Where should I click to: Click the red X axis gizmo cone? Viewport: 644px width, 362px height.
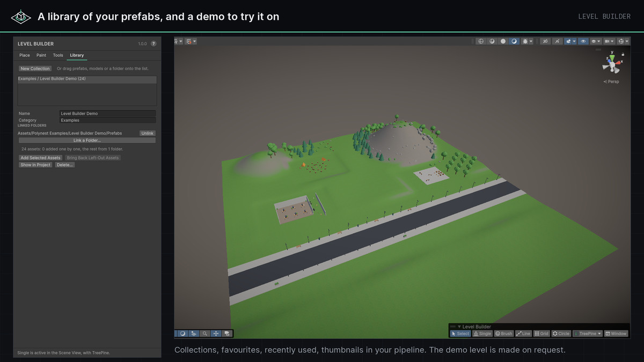tap(618, 63)
